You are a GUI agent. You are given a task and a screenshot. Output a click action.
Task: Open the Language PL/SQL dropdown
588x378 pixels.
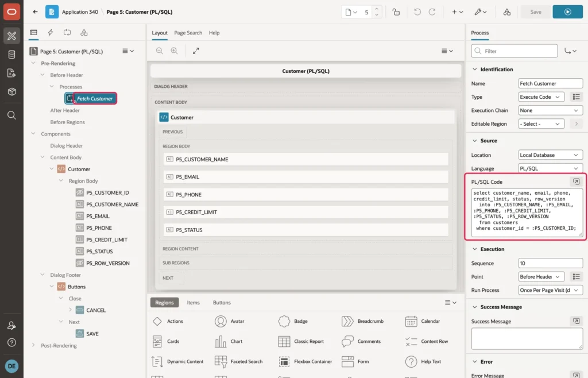click(550, 168)
